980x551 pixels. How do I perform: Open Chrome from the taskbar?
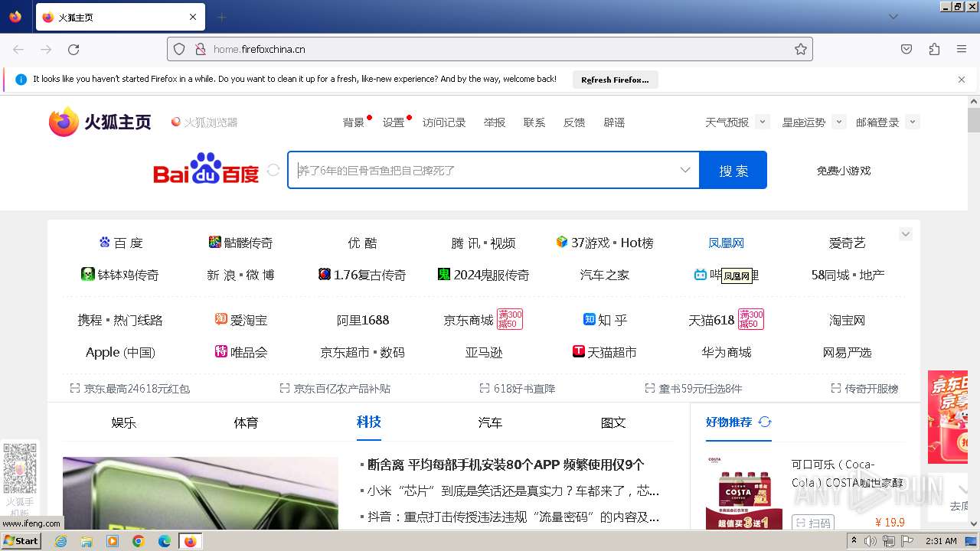pos(139,541)
